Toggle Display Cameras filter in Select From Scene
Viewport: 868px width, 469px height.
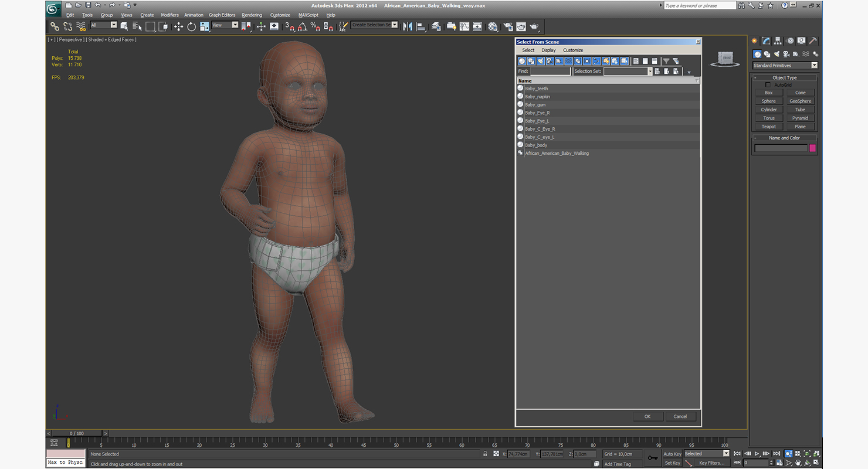(x=550, y=61)
